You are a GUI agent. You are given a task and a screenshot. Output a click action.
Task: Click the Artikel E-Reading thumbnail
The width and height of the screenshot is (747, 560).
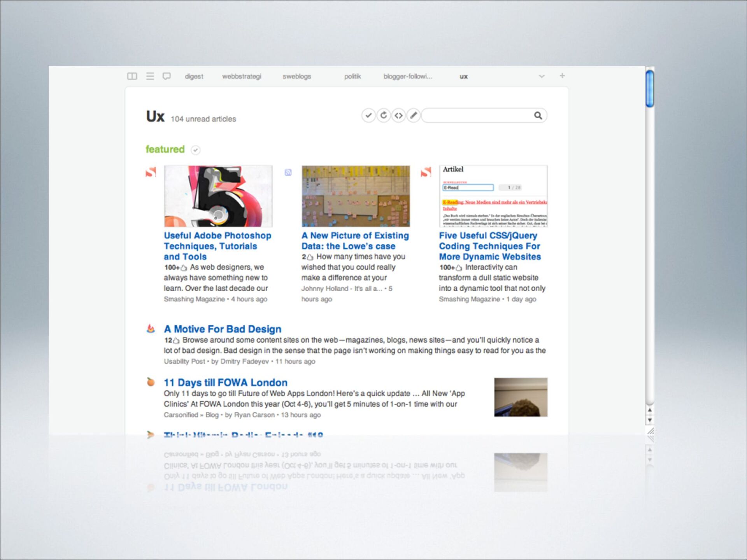[x=493, y=196]
